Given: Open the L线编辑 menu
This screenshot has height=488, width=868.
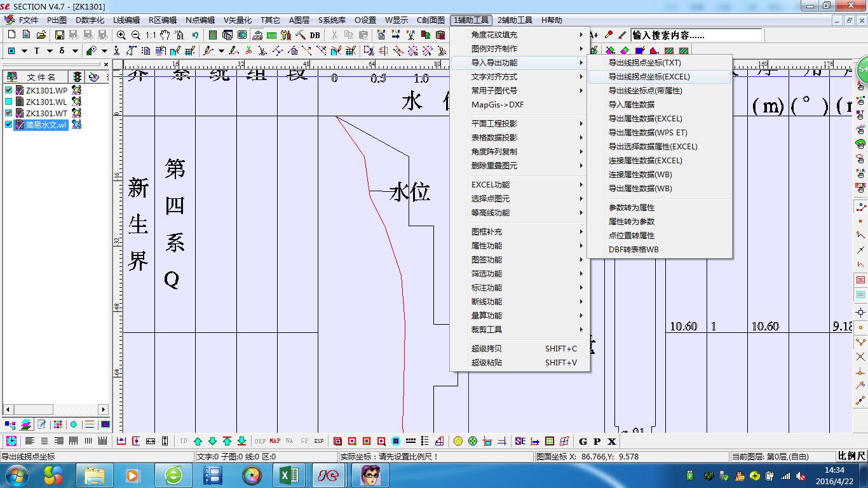Looking at the screenshot, I should click(126, 20).
